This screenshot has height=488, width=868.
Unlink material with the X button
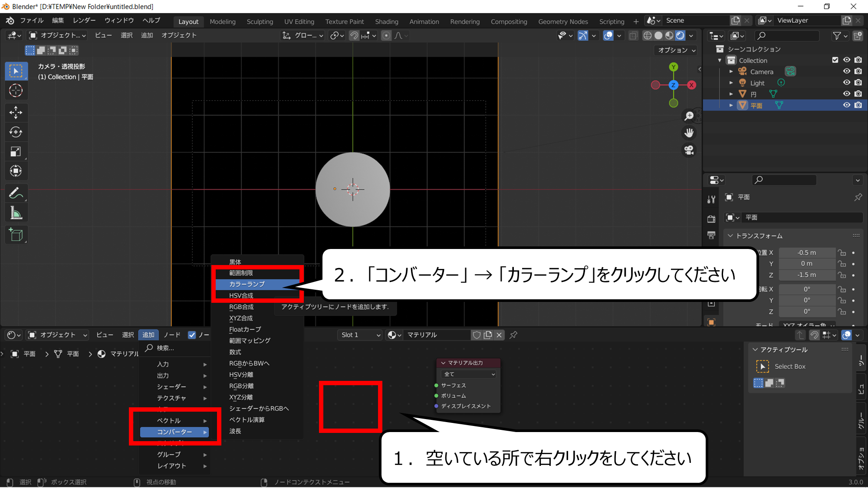coord(499,335)
